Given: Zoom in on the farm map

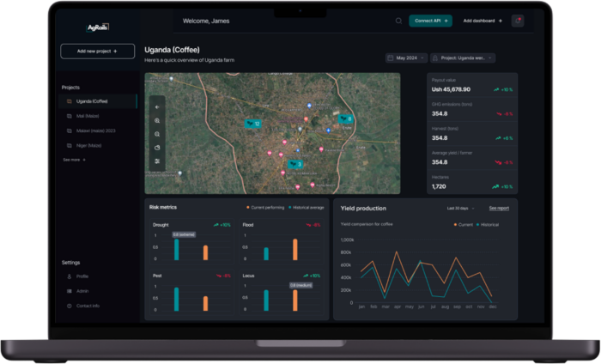Looking at the screenshot, I should pyautogui.click(x=157, y=121).
